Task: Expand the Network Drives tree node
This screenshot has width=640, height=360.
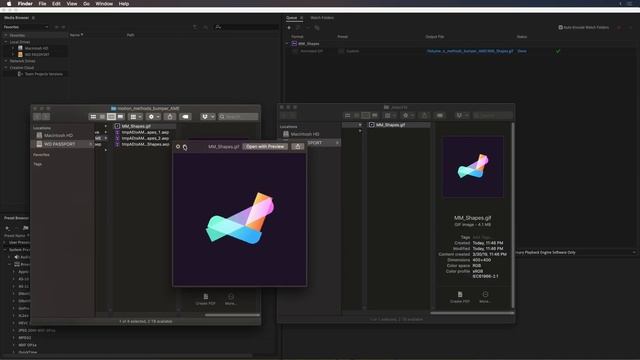Action: 6,61
